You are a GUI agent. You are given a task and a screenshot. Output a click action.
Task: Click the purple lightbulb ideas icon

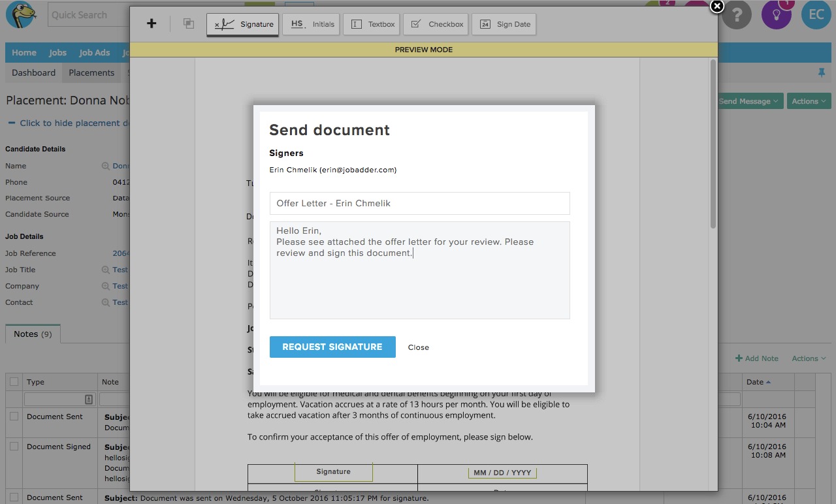click(777, 14)
